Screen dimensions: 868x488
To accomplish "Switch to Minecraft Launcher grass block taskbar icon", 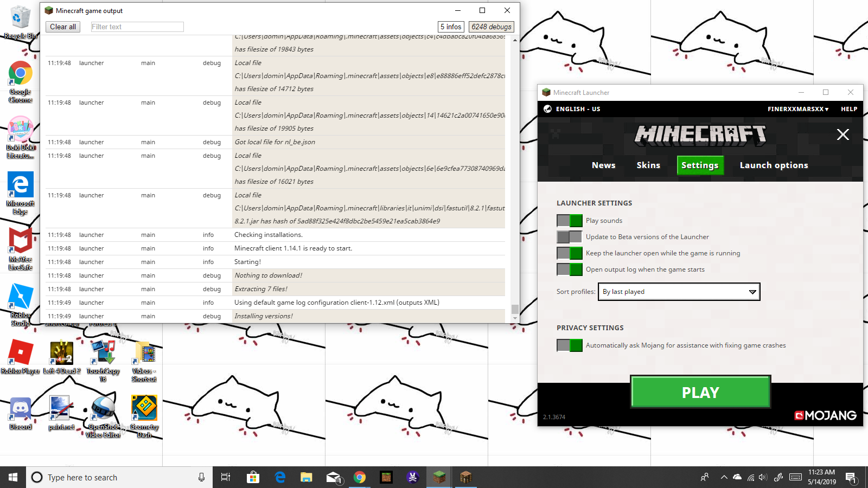I will click(439, 477).
